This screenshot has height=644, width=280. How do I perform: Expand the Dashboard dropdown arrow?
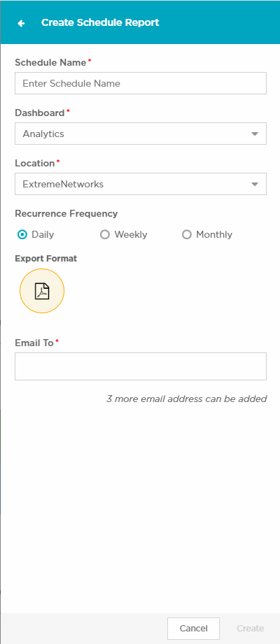[255, 134]
